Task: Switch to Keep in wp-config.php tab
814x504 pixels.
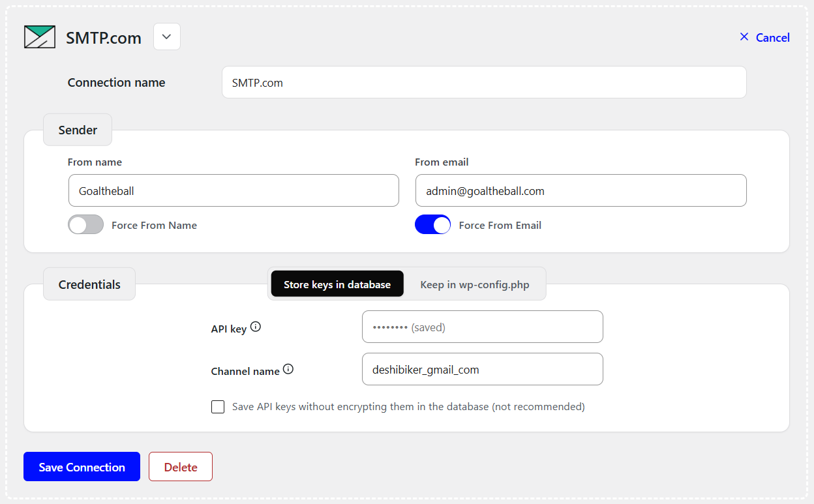Action: tap(475, 284)
